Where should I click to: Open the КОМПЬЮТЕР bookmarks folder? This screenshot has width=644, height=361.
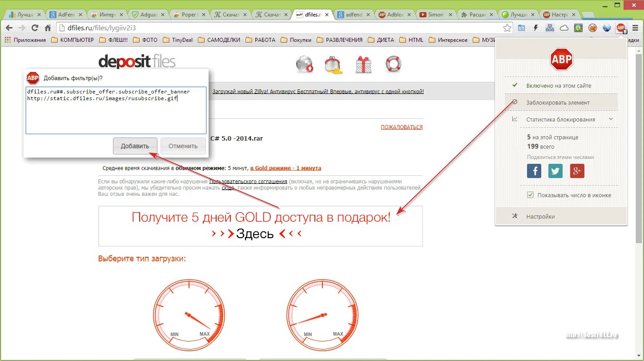coord(72,40)
